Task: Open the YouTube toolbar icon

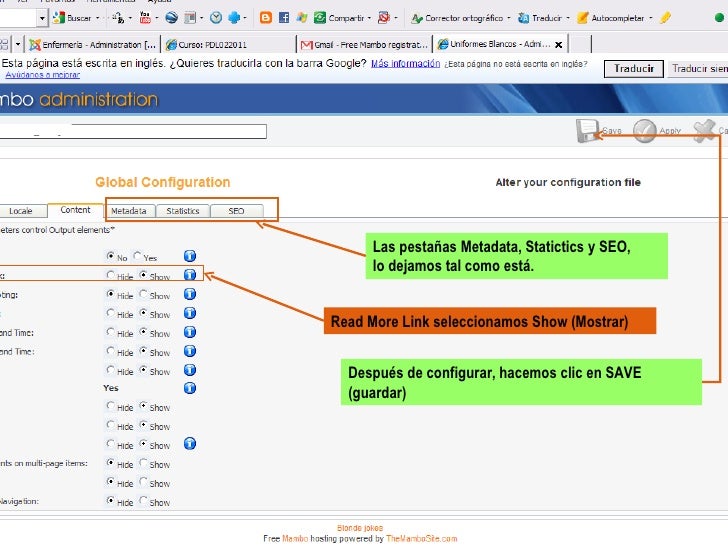Action: click(145, 18)
